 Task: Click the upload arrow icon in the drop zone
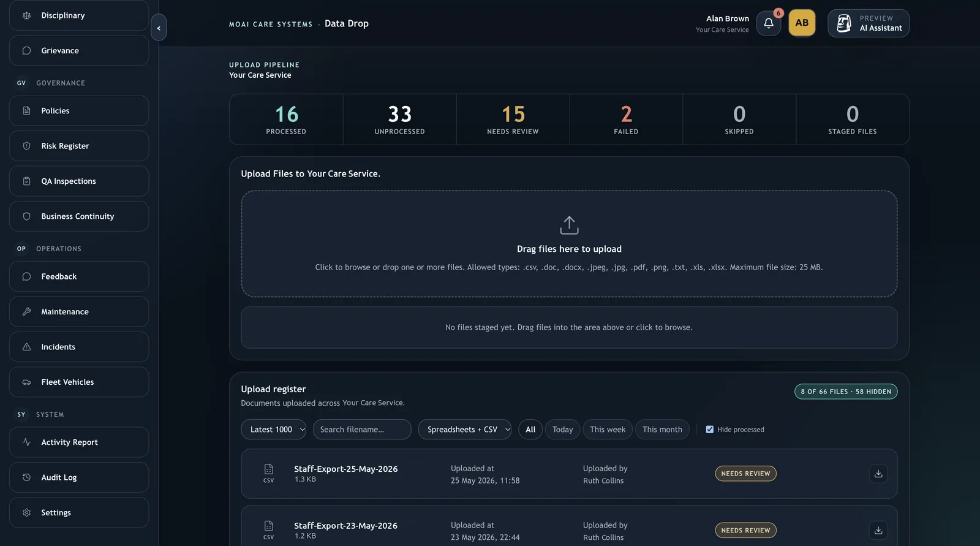tap(569, 225)
